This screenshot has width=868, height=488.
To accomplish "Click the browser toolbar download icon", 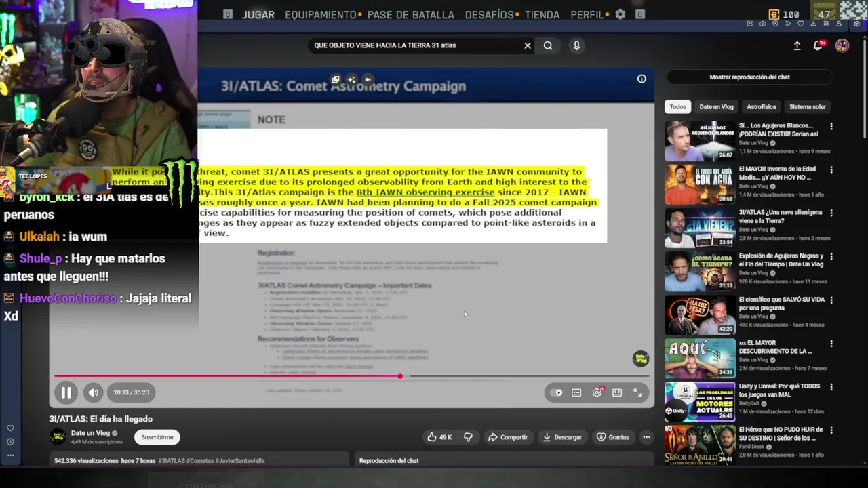I will point(813,24).
